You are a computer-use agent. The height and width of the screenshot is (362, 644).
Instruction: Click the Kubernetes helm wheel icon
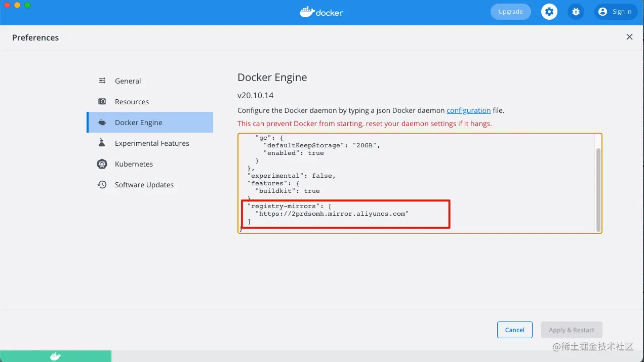tap(102, 164)
